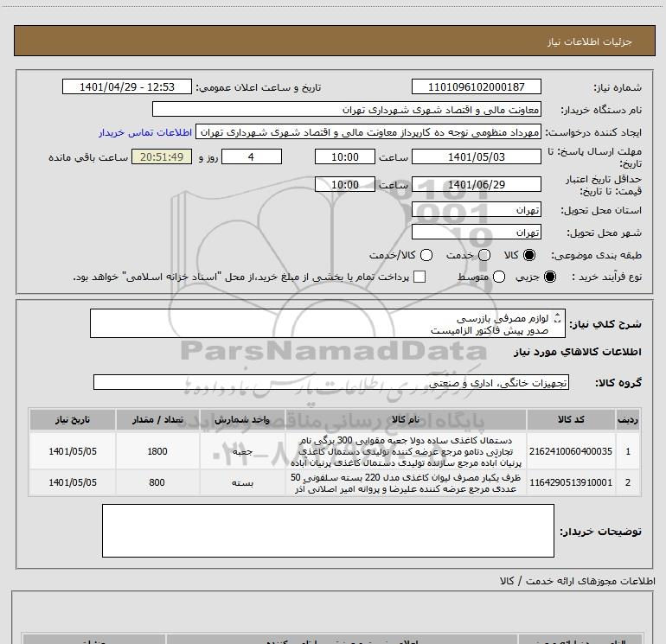Viewport: 666px width, 644px height.
Task: Click the scroll arrows in the description box
Action: (x=558, y=317)
